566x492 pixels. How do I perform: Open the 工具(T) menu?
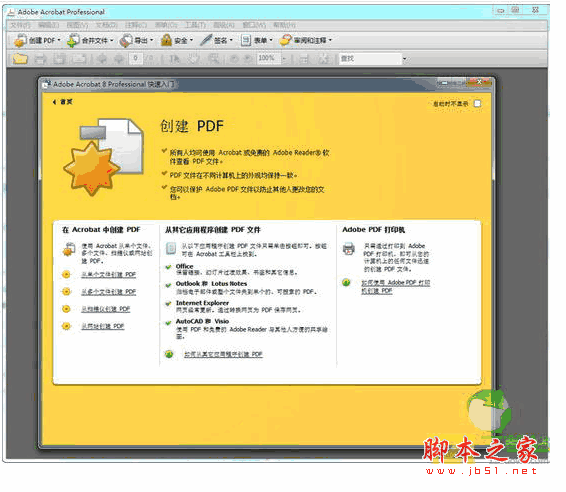195,25
